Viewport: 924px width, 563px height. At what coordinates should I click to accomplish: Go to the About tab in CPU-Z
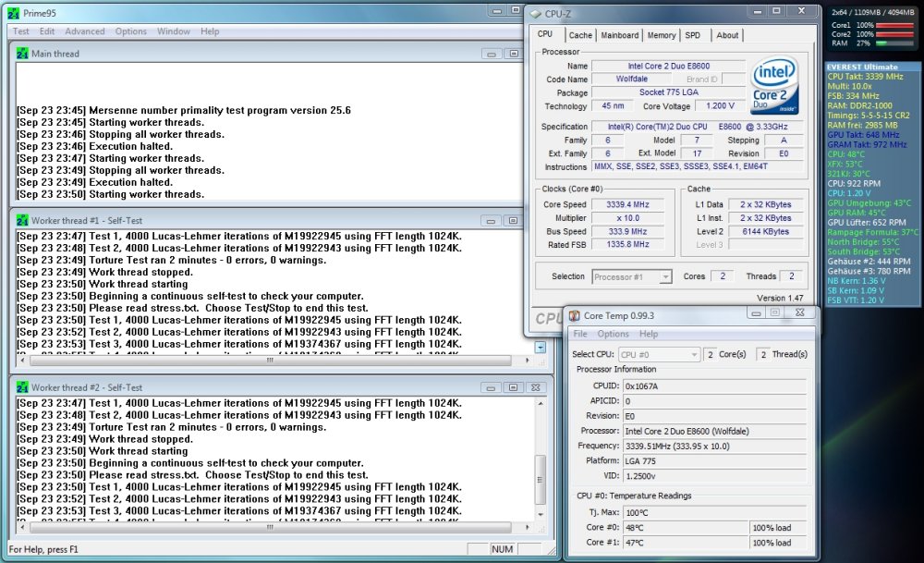pyautogui.click(x=727, y=35)
